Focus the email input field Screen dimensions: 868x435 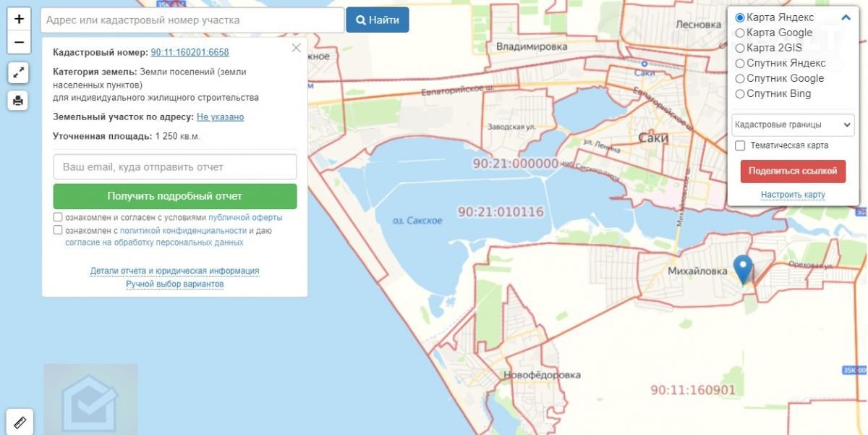click(175, 167)
